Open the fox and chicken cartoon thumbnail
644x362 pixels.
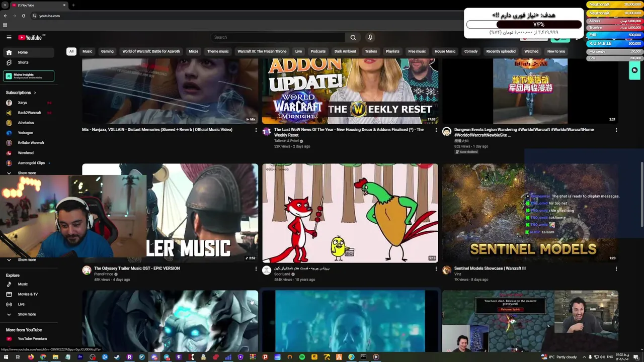[350, 213]
